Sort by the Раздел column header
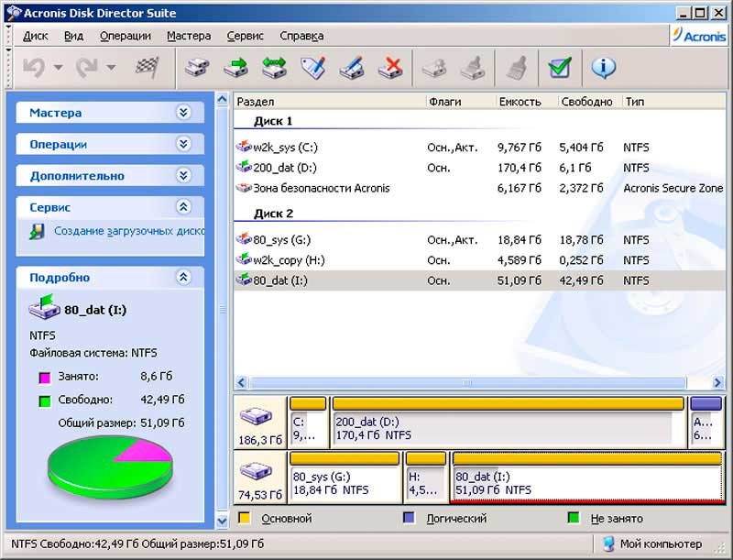733x560 pixels. (x=330, y=102)
